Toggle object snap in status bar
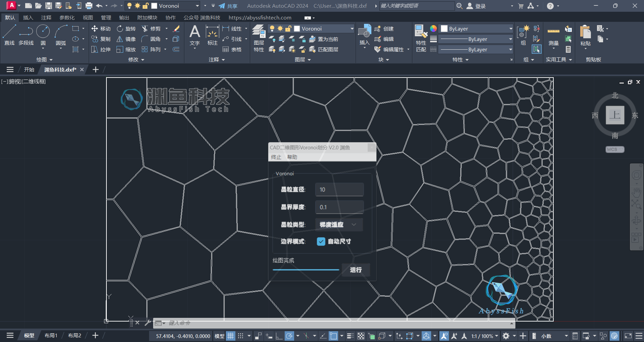644x342 pixels. click(333, 336)
